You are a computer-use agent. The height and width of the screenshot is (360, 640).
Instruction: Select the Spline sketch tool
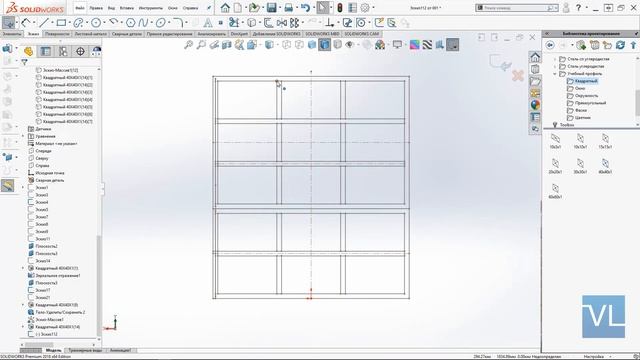[x=143, y=23]
